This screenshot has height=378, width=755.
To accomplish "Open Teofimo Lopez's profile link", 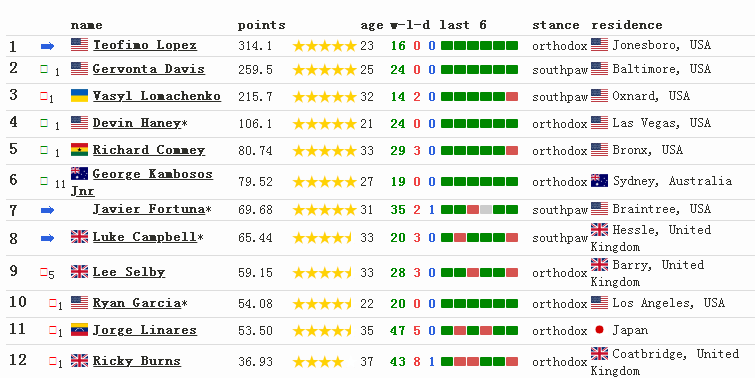I will [145, 45].
